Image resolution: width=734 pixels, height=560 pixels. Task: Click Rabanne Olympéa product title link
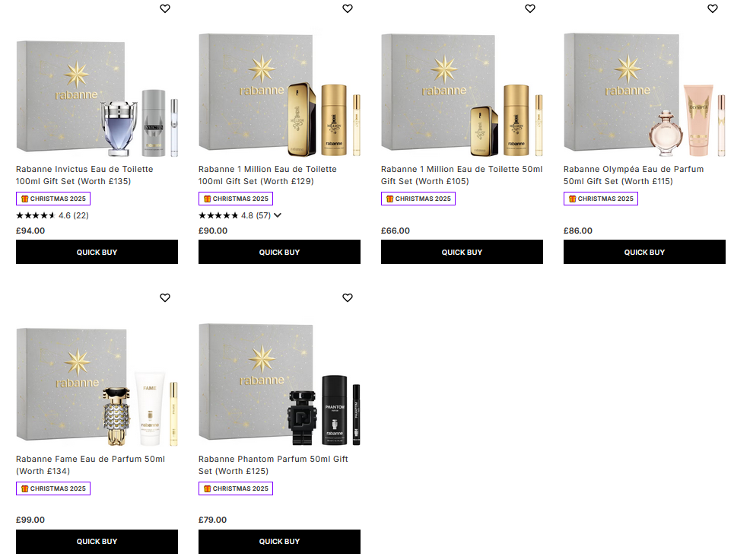[634, 175]
